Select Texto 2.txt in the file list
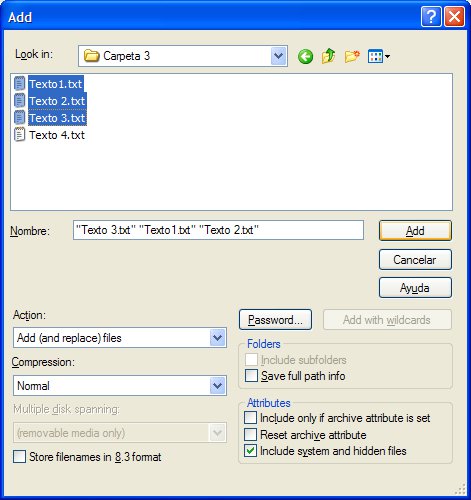Viewport: 471px width, 500px height. pos(57,101)
